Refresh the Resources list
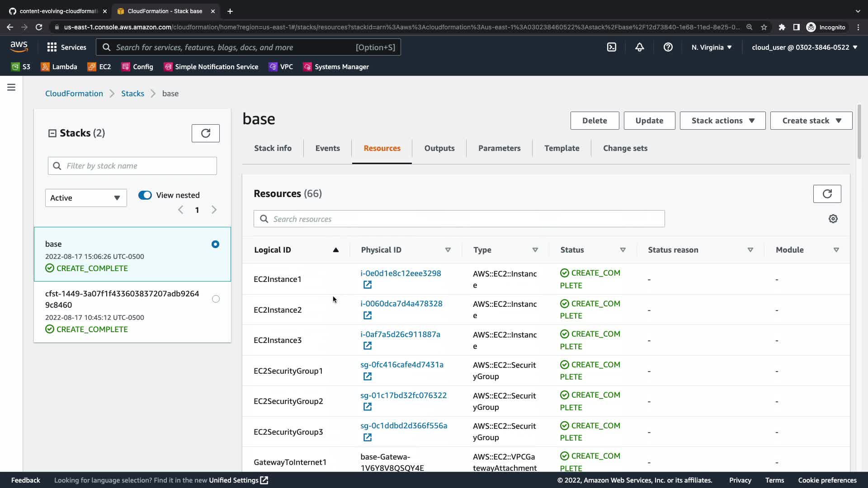The width and height of the screenshot is (868, 488). point(827,194)
